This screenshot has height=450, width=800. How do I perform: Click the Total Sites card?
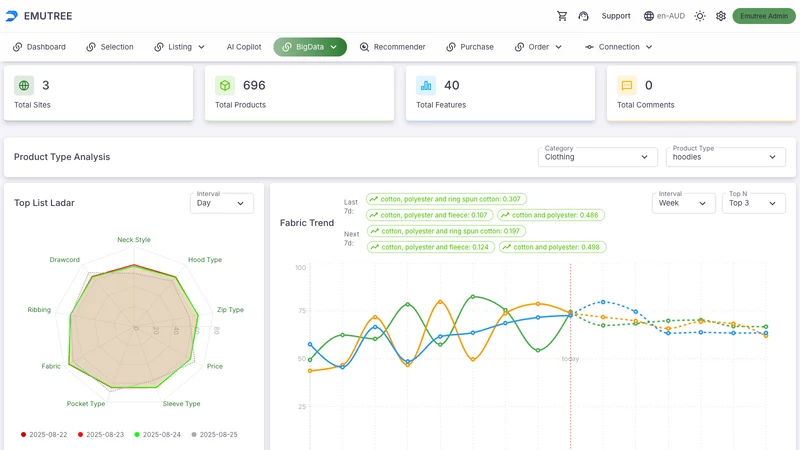coord(98,93)
